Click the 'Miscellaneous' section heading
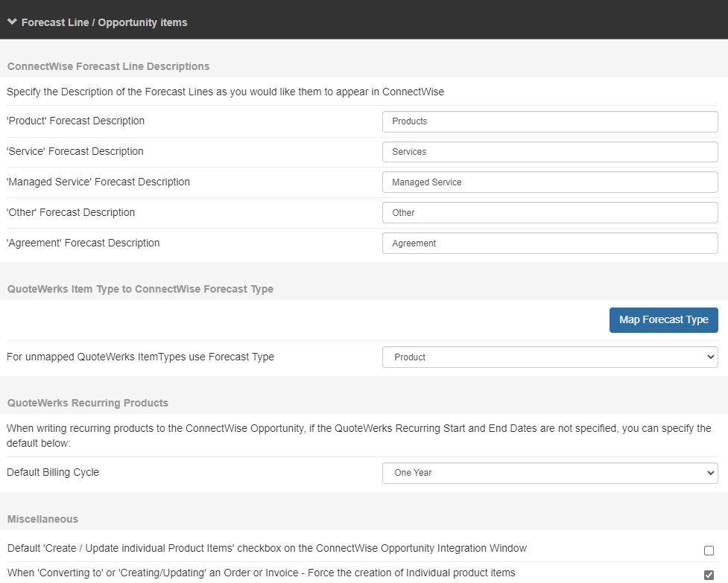The height and width of the screenshot is (583, 728). coord(42,519)
